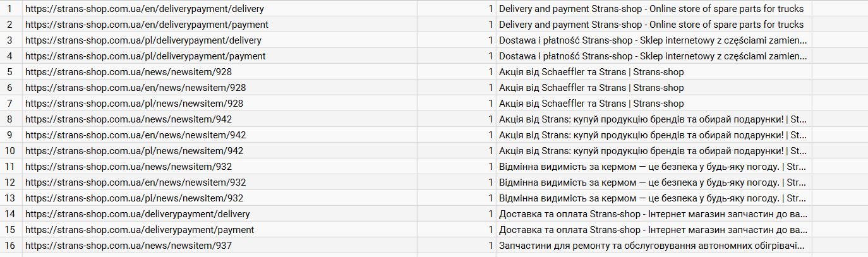Screen dimensions: 868x257
Task: Click row number 16 header
Action: coord(9,246)
